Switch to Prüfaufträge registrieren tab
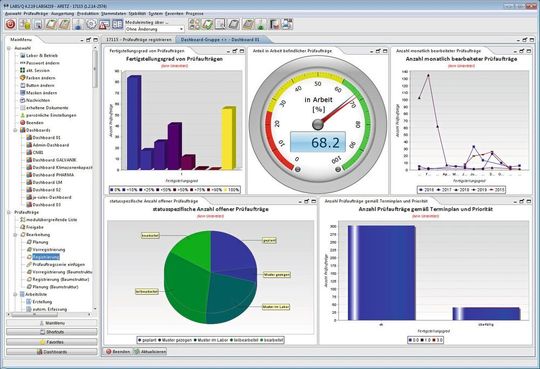Screen dimensions: 540x369 [138, 40]
